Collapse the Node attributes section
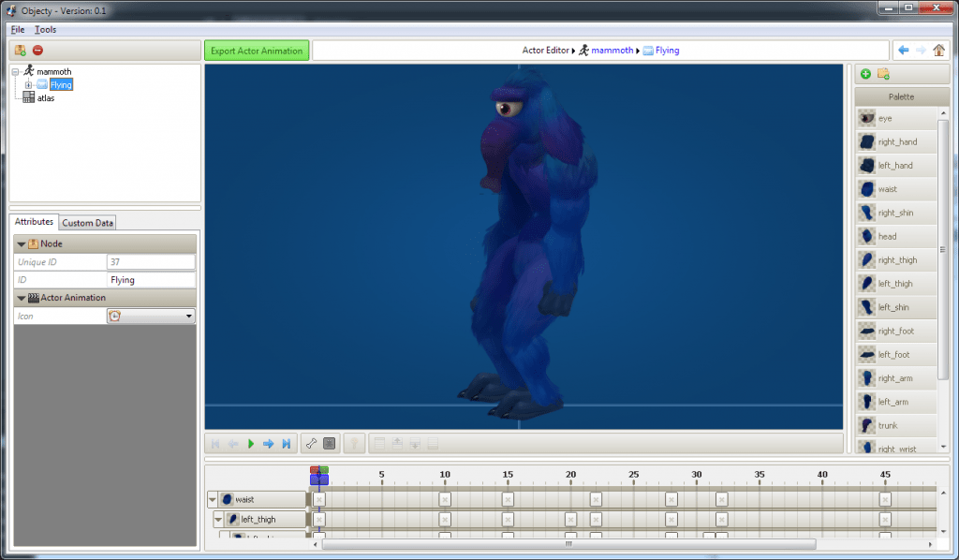 click(22, 243)
